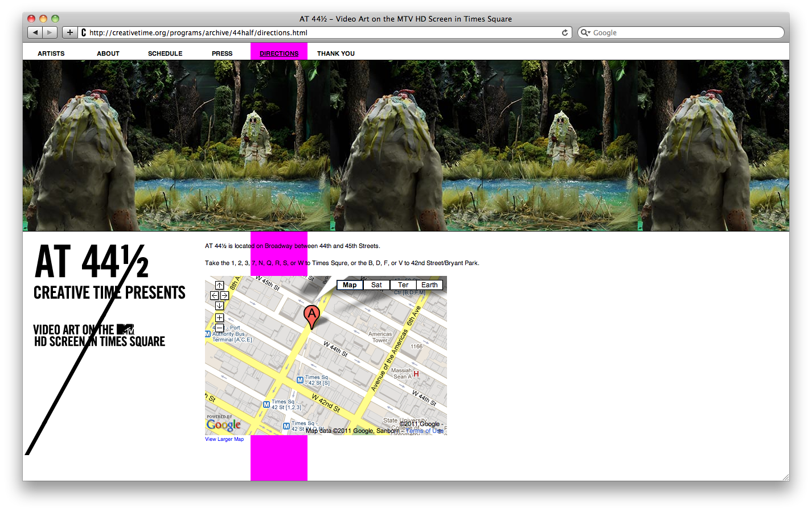Pan the map up with arrow

pyautogui.click(x=219, y=286)
